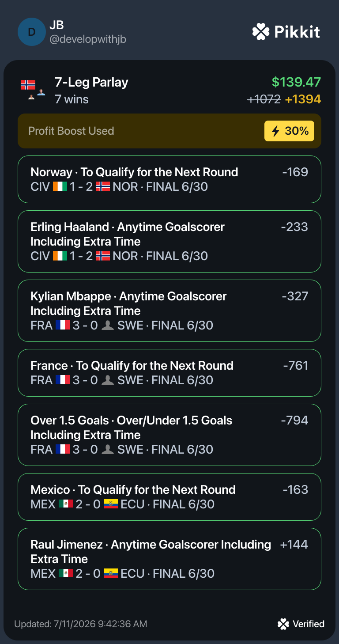Click the Sweden placeholder icon in Mbappe leg
The image size is (339, 644).
pos(107,326)
